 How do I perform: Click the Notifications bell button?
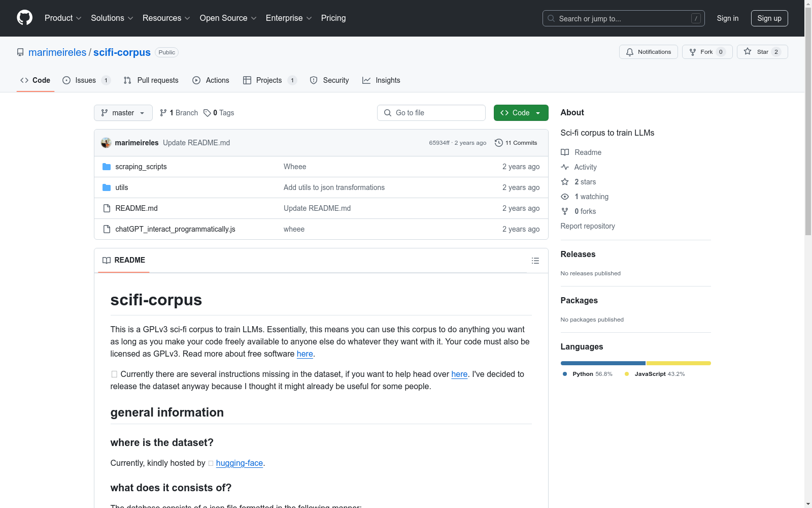point(649,52)
